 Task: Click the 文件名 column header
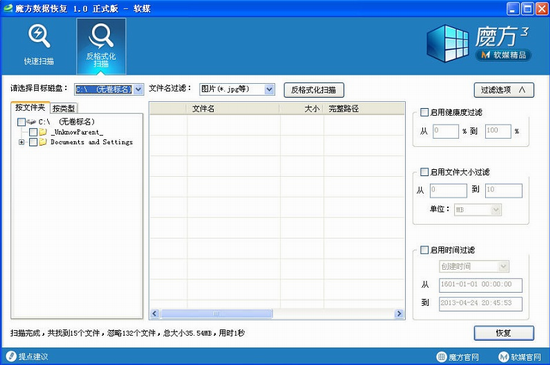pos(233,109)
